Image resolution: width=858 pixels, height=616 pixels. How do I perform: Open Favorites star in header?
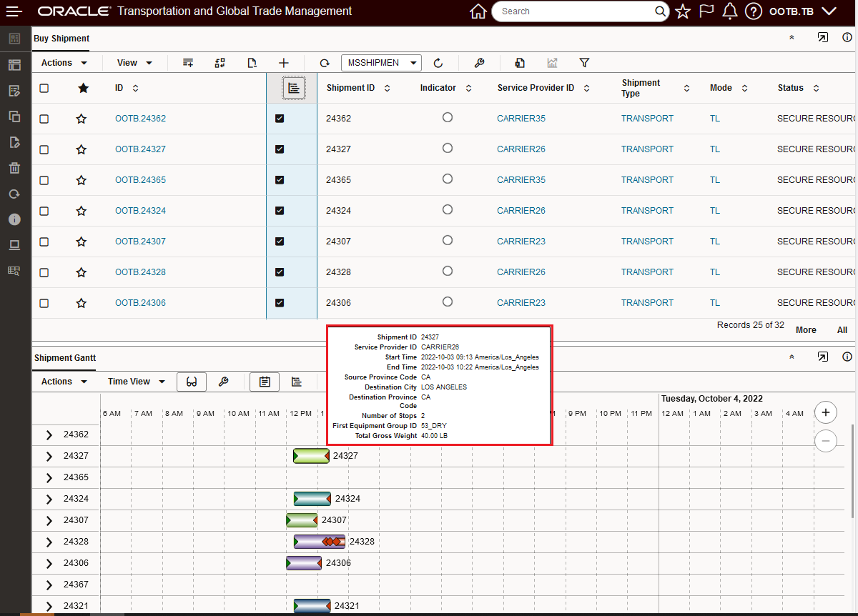point(683,11)
